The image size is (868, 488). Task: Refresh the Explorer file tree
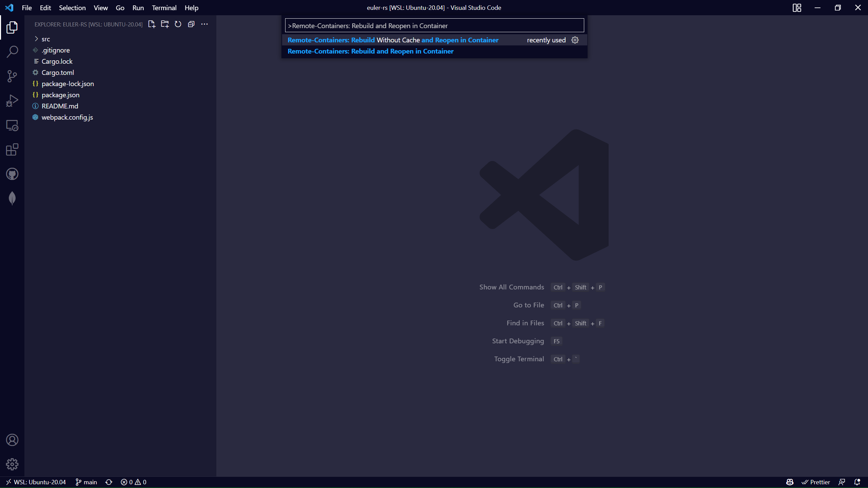178,24
